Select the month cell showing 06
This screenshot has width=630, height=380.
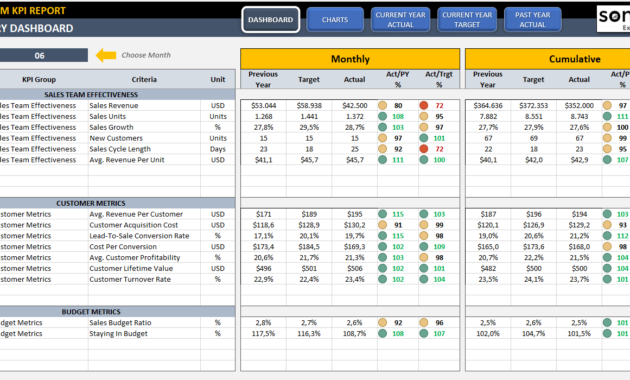[44, 55]
